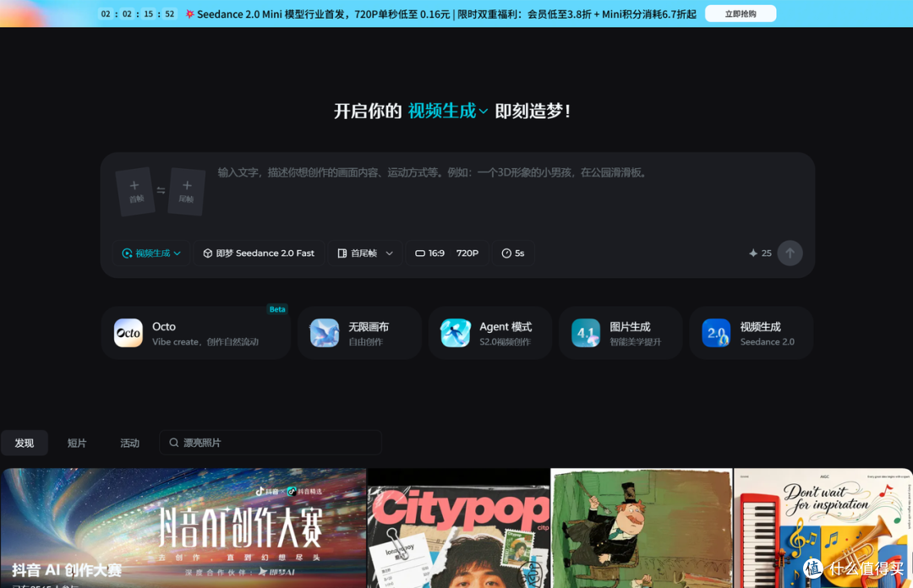Open the 视频生成 dropdown in the headline
This screenshot has width=913, height=588.
tap(447, 111)
